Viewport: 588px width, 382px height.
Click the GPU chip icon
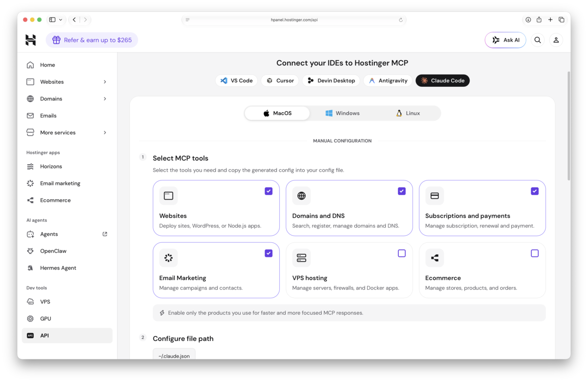point(30,319)
